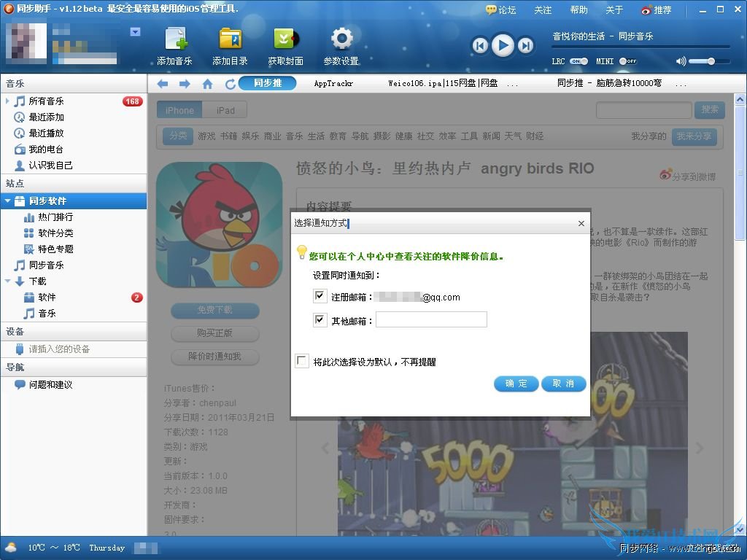Click the 其他邮箱 email input field
The image size is (747, 560).
[x=431, y=319]
